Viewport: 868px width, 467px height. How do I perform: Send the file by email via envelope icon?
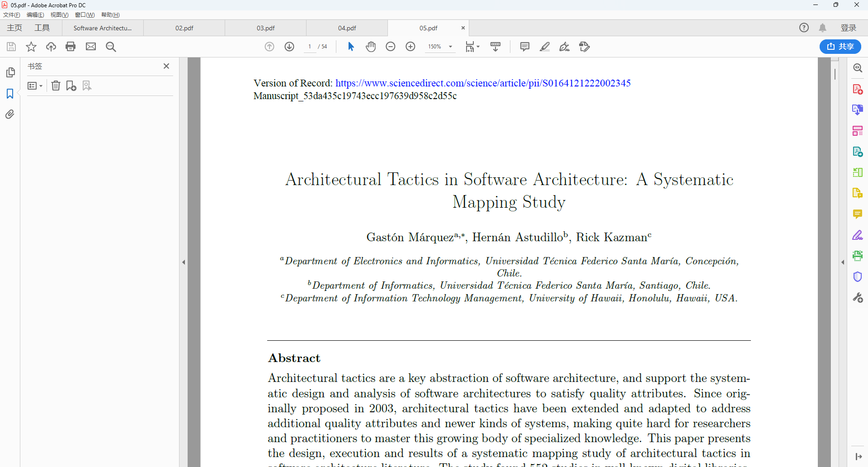pos(91,47)
